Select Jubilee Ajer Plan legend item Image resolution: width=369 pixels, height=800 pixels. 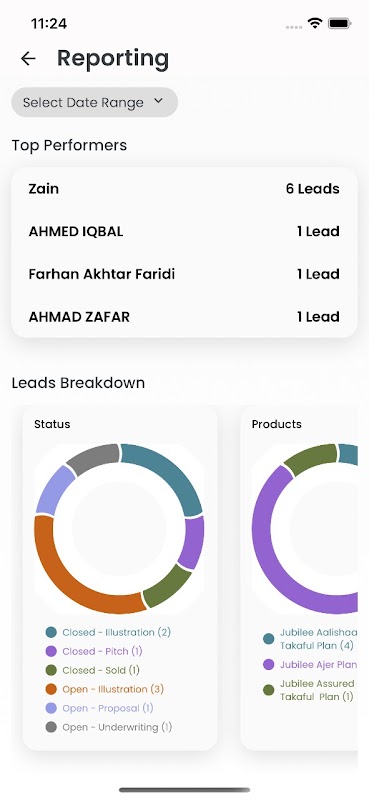point(310,665)
